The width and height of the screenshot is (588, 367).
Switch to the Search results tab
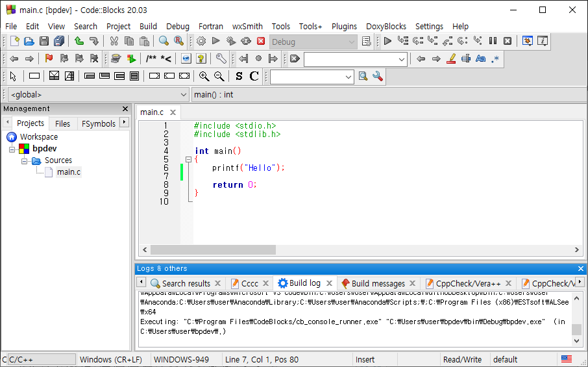coord(186,283)
